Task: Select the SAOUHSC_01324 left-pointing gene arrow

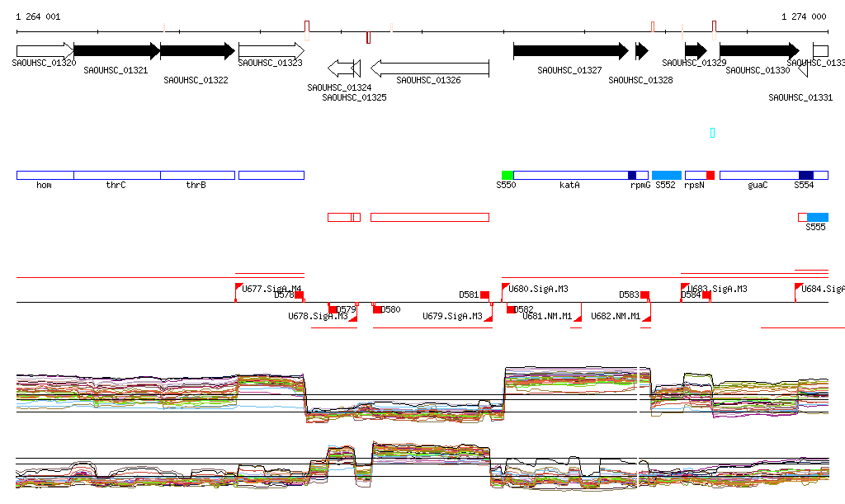Action: 341,68
